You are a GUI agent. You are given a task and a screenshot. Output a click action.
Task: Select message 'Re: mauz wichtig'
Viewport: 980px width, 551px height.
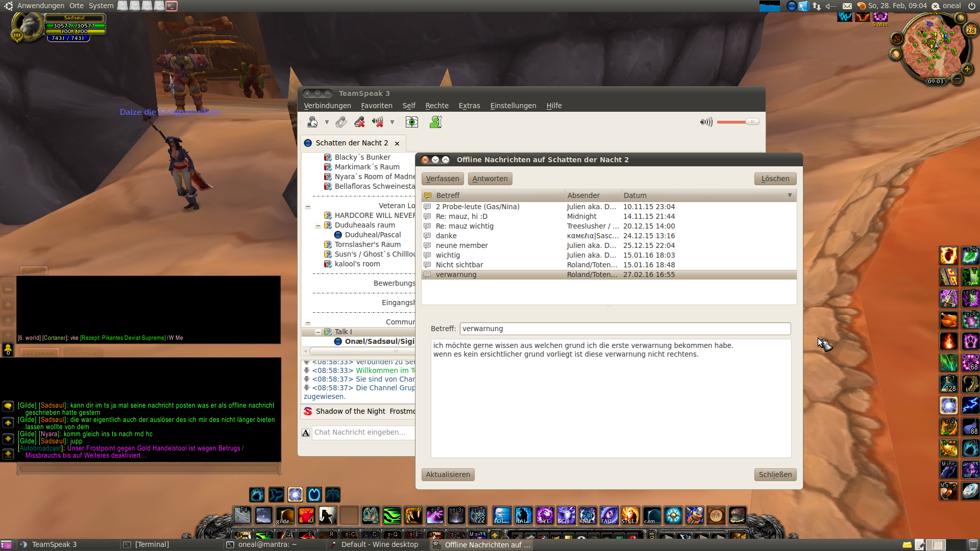pos(609,226)
